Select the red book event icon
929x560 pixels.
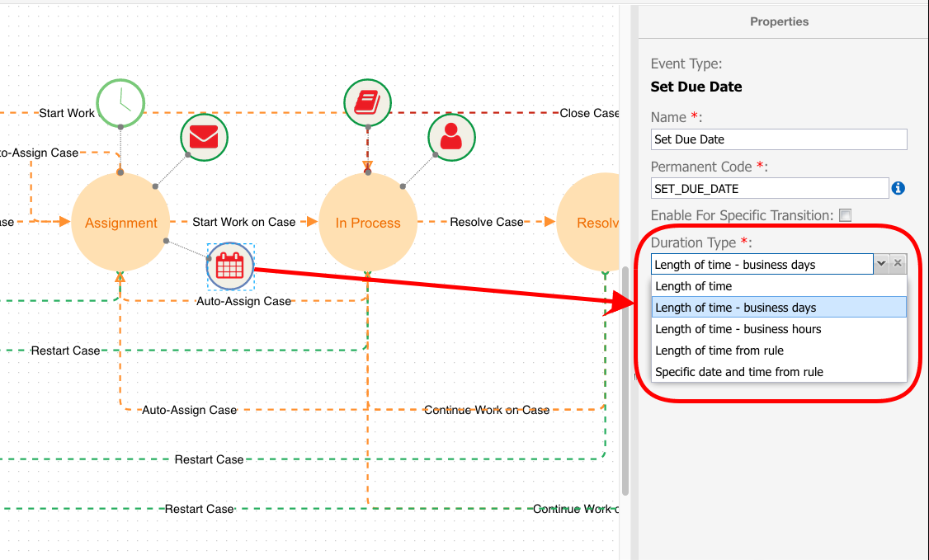click(x=367, y=102)
